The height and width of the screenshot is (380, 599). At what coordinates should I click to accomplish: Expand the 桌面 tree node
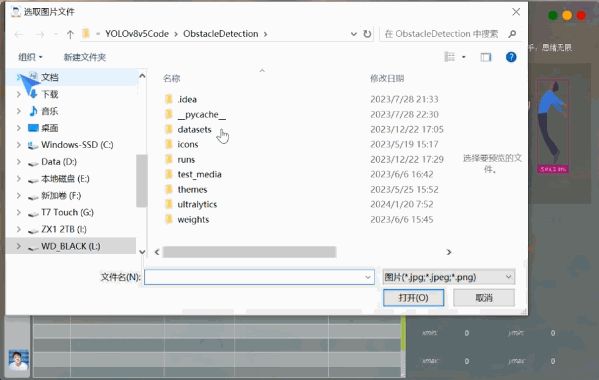[19, 128]
